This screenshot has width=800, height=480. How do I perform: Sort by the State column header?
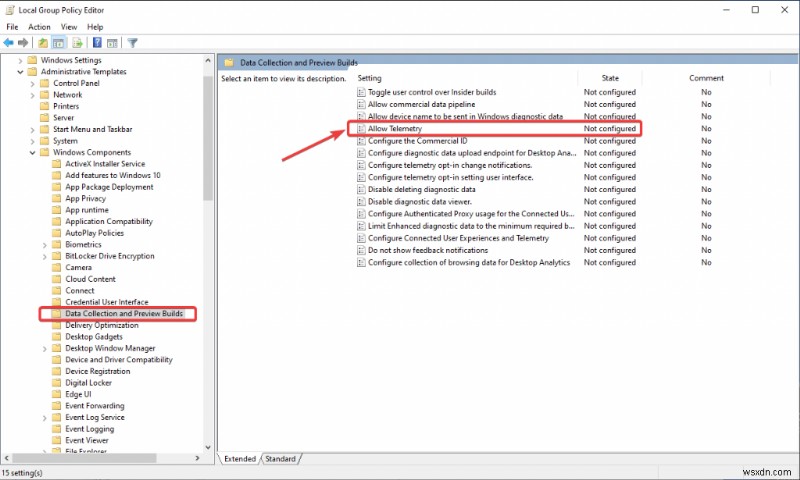point(610,78)
